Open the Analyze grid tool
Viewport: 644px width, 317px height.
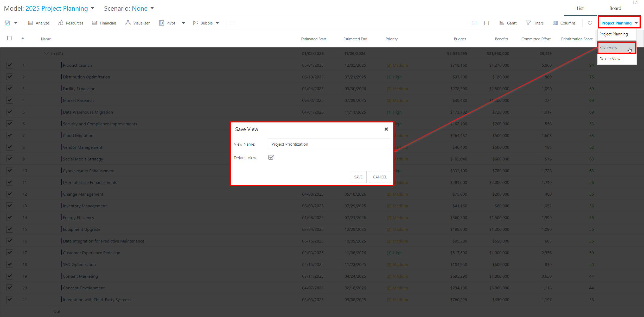39,23
